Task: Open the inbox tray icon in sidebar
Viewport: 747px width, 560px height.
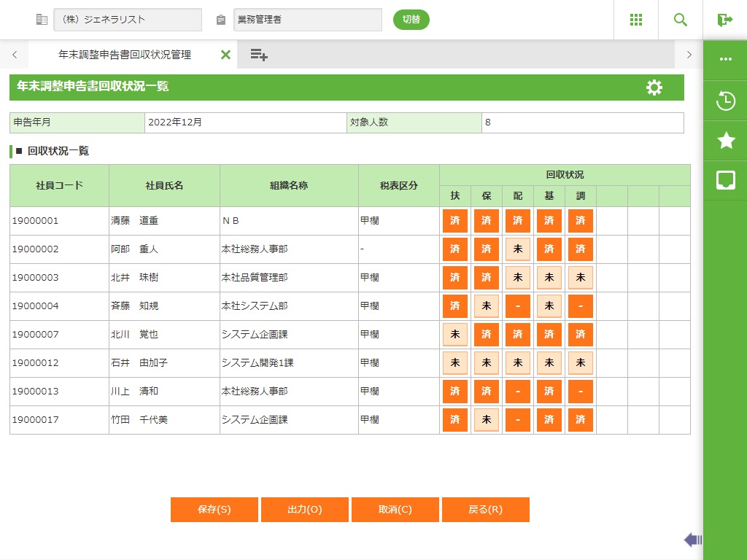Action: click(x=725, y=180)
